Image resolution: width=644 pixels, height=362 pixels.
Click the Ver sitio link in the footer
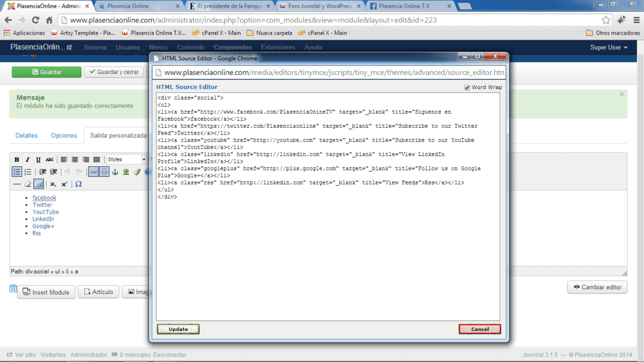pyautogui.click(x=21, y=354)
